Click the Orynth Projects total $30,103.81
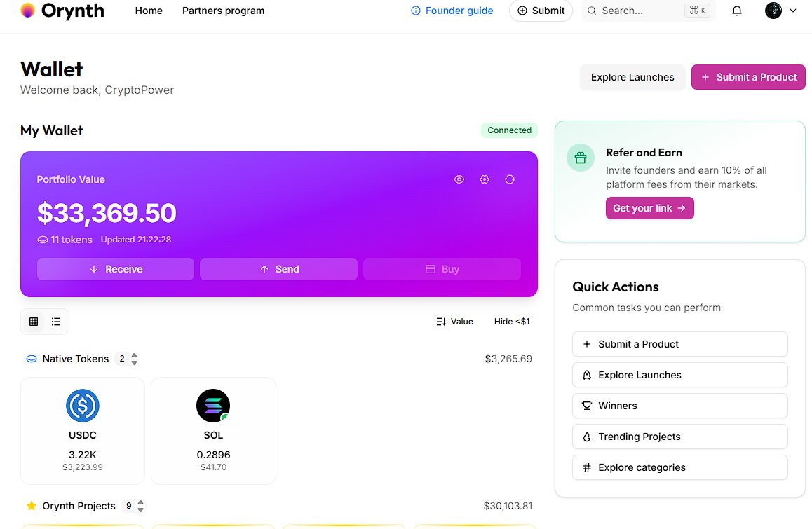Screen dimensions: 812x529 (x=508, y=506)
